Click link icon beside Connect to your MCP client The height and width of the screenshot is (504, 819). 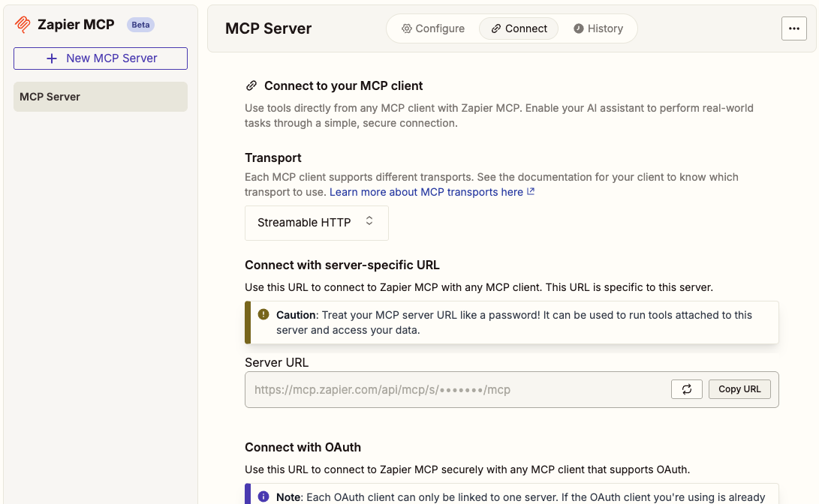click(x=251, y=86)
